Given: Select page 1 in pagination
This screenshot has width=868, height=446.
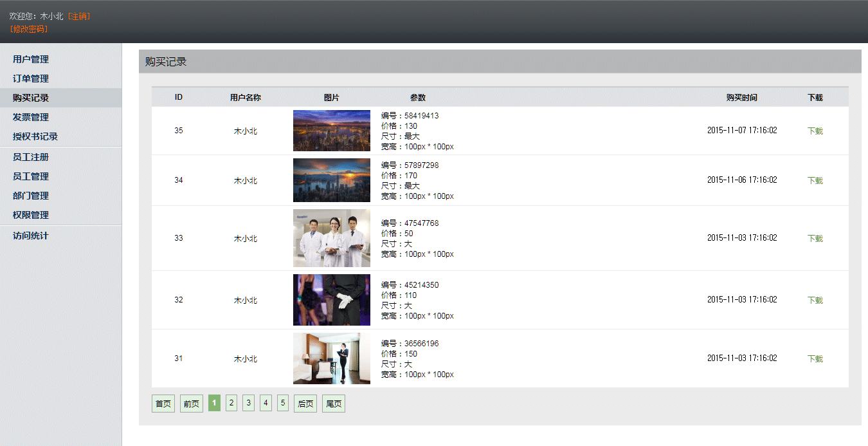Looking at the screenshot, I should (x=214, y=403).
